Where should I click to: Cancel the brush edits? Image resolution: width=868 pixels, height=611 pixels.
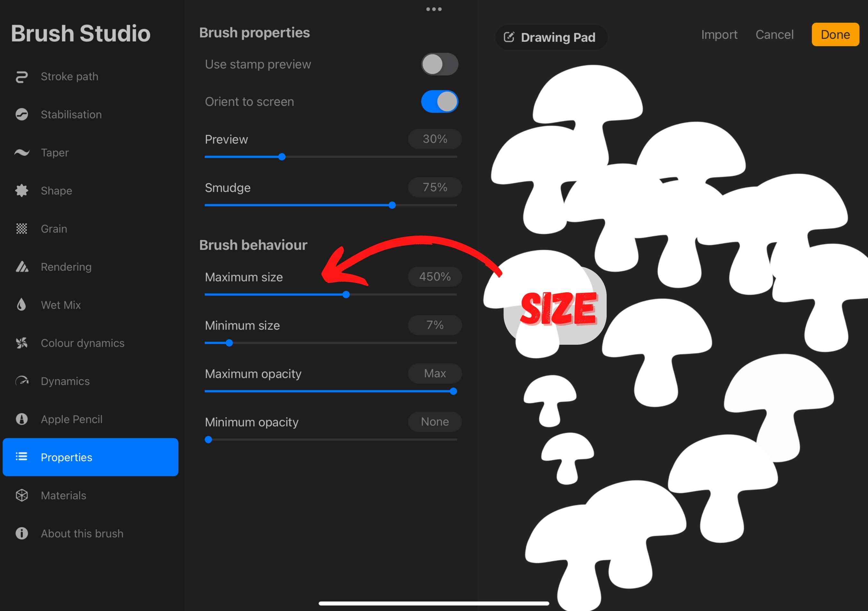(x=775, y=34)
